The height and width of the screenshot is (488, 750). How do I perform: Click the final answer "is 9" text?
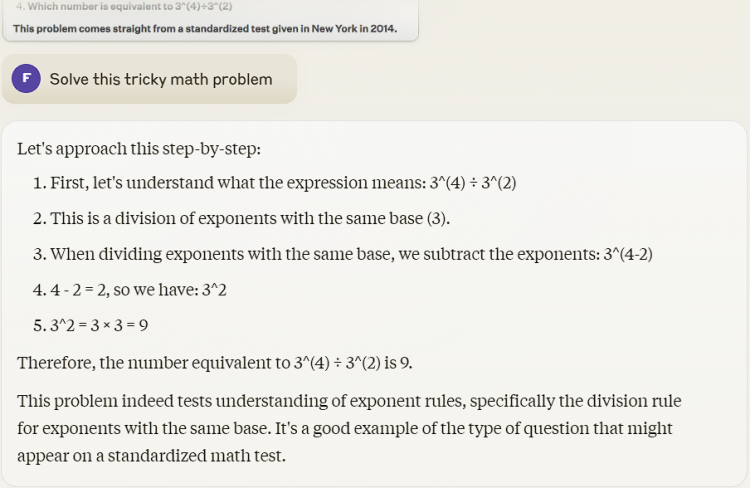[x=397, y=362]
